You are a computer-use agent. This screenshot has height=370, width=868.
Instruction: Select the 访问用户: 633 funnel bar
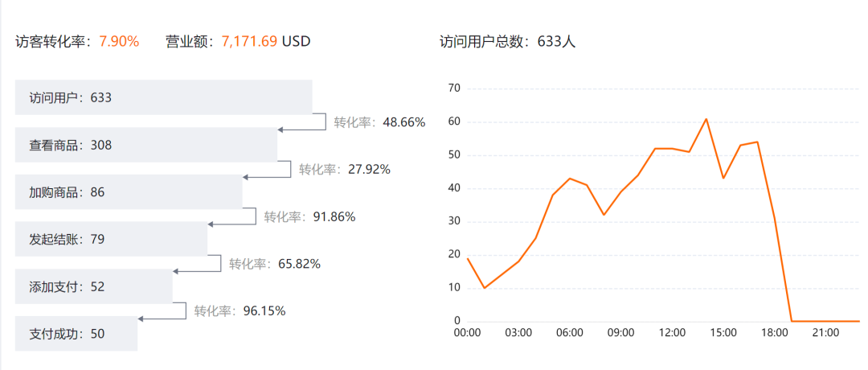(x=163, y=97)
